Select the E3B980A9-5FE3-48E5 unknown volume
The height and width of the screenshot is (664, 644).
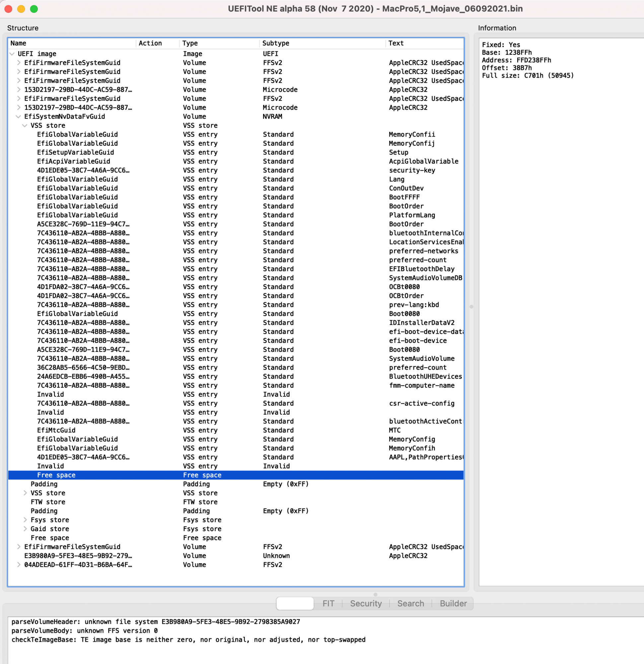pos(78,556)
